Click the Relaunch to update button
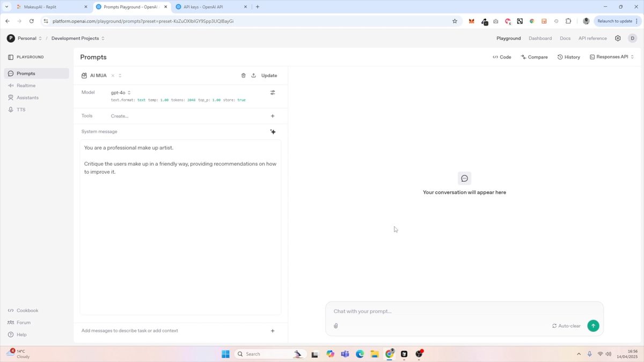The height and width of the screenshot is (362, 644). (617, 21)
